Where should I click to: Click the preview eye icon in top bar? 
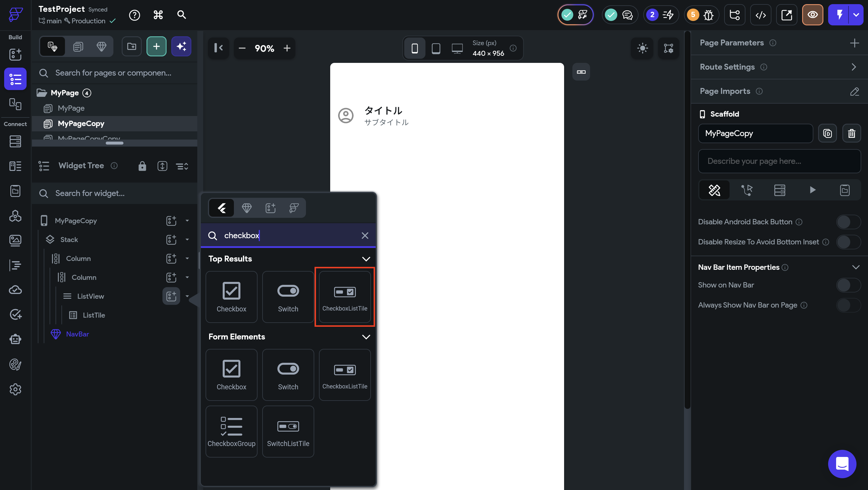[812, 15]
